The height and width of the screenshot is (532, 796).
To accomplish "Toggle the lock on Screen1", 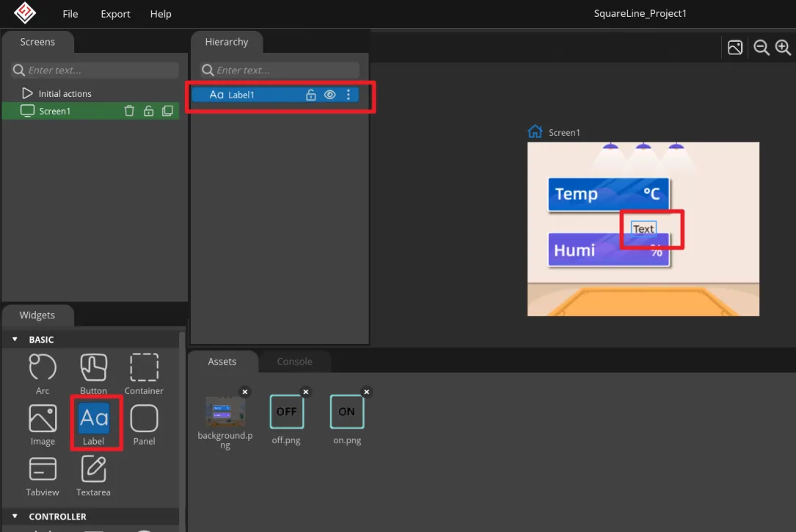I will point(148,111).
